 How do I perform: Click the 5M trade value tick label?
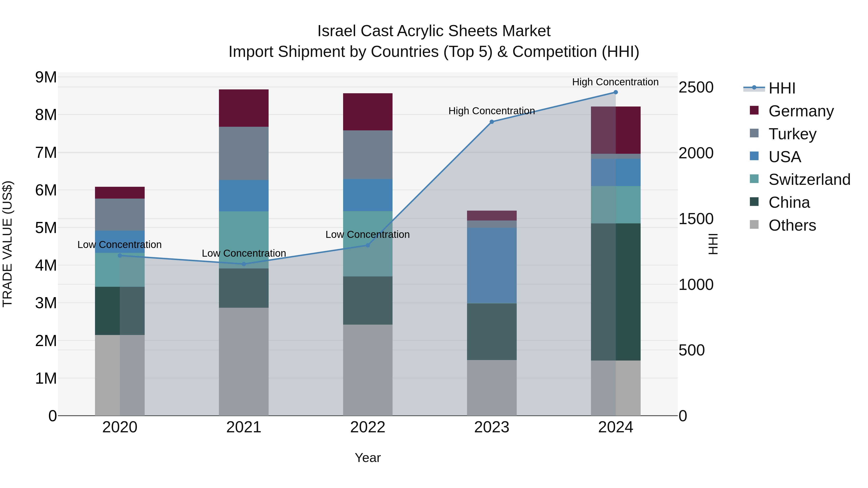(46, 228)
